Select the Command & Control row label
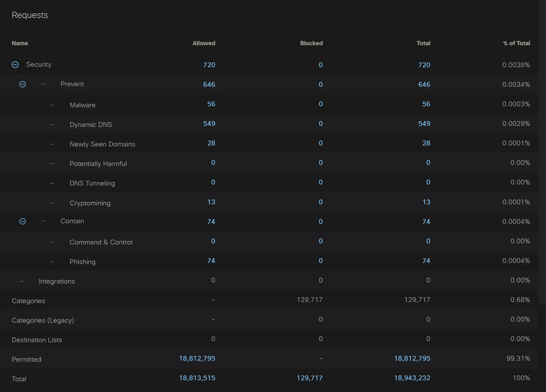Image resolution: width=546 pixels, height=392 pixels. [x=101, y=242]
